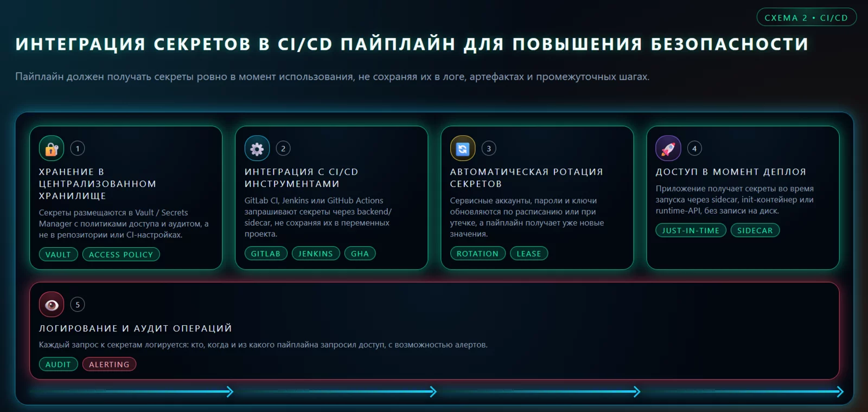Screen dimensions: 868x412
Task: Click title ЛОГИРОВАНИЕ И АУДИТ ОПЕРАЦИЙ
Action: (x=136, y=329)
